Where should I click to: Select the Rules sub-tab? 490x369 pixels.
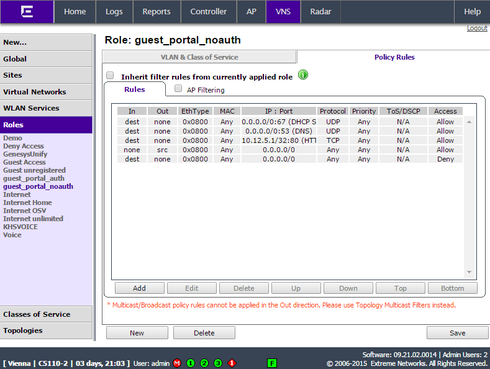pos(135,89)
